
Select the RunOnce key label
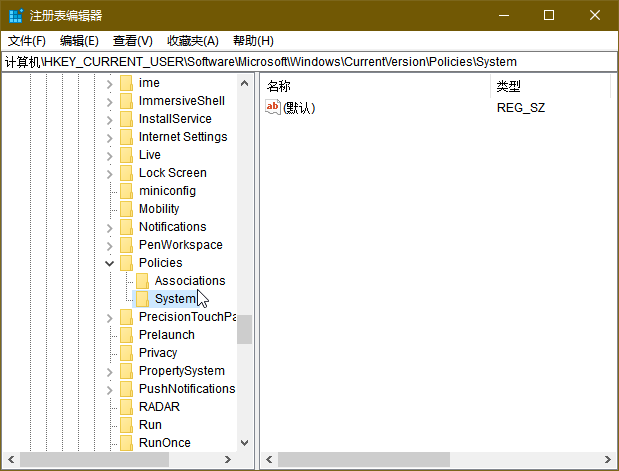pyautogui.click(x=165, y=443)
